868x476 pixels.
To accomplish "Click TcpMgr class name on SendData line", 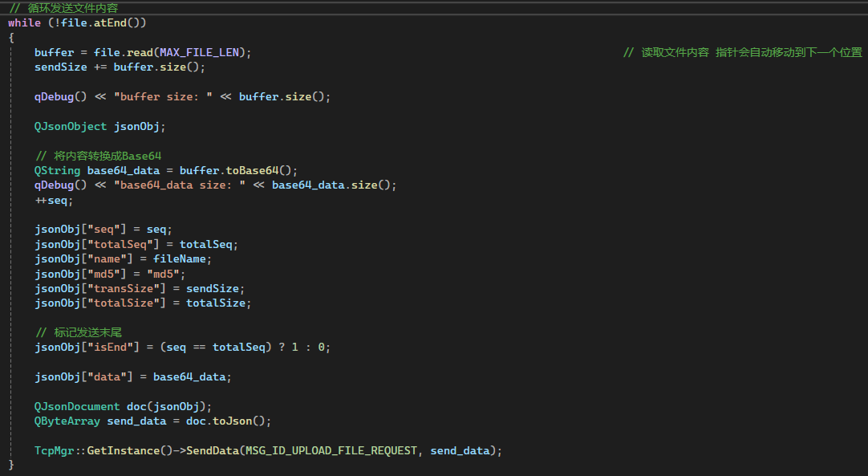I will click(x=54, y=450).
